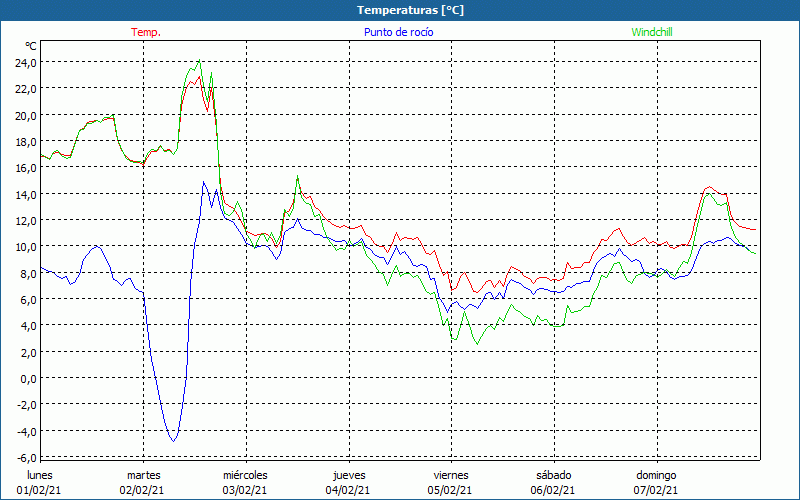Click the viernes day label
Screen dimensions: 800x500
[x=451, y=475]
